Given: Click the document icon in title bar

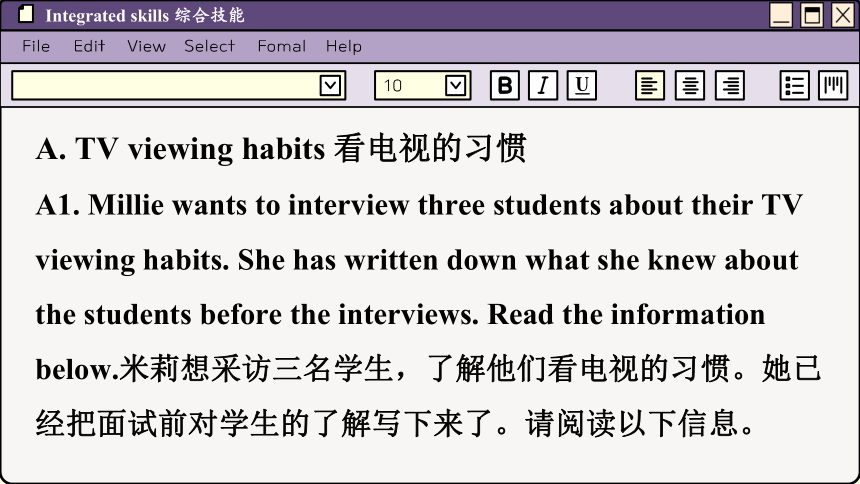Looking at the screenshot, I should click(x=25, y=14).
